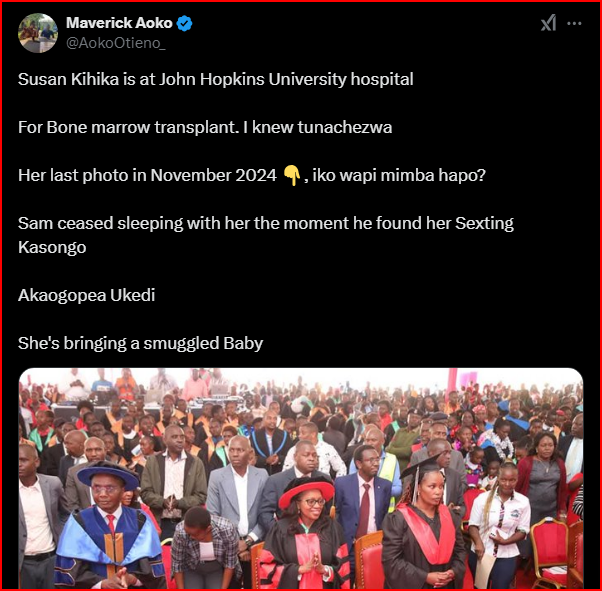This screenshot has height=591, width=602.
Task: Click the word 'Kasongo' in the tweet
Action: pyautogui.click(x=52, y=247)
